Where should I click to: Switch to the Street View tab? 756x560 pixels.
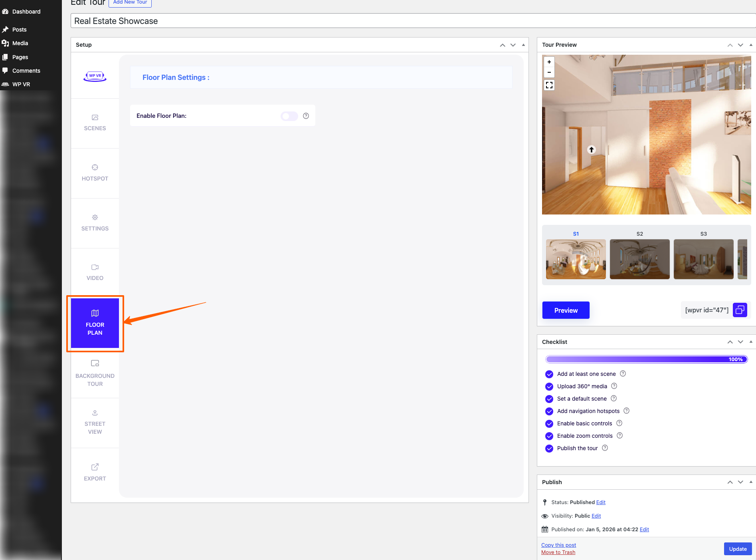click(x=95, y=423)
